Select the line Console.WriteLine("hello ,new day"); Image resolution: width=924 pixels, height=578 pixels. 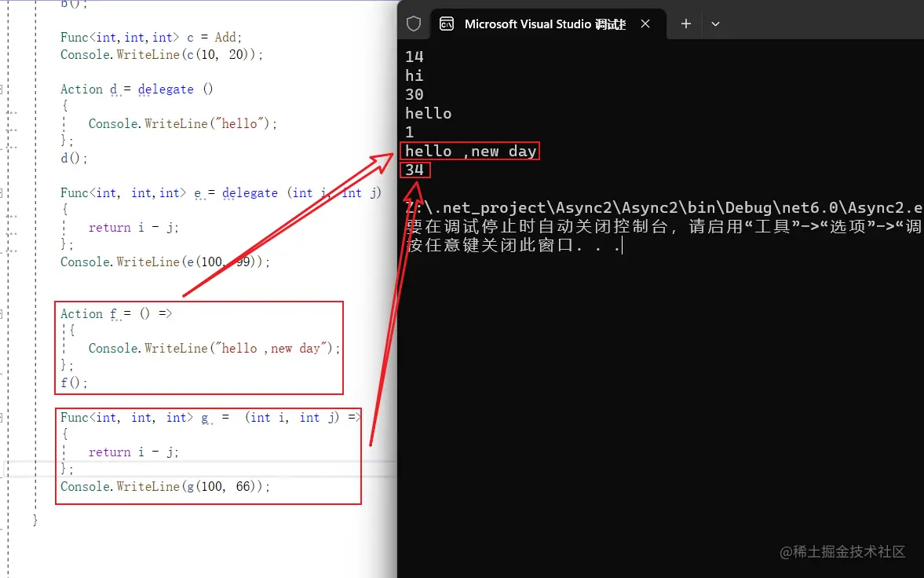(x=214, y=348)
